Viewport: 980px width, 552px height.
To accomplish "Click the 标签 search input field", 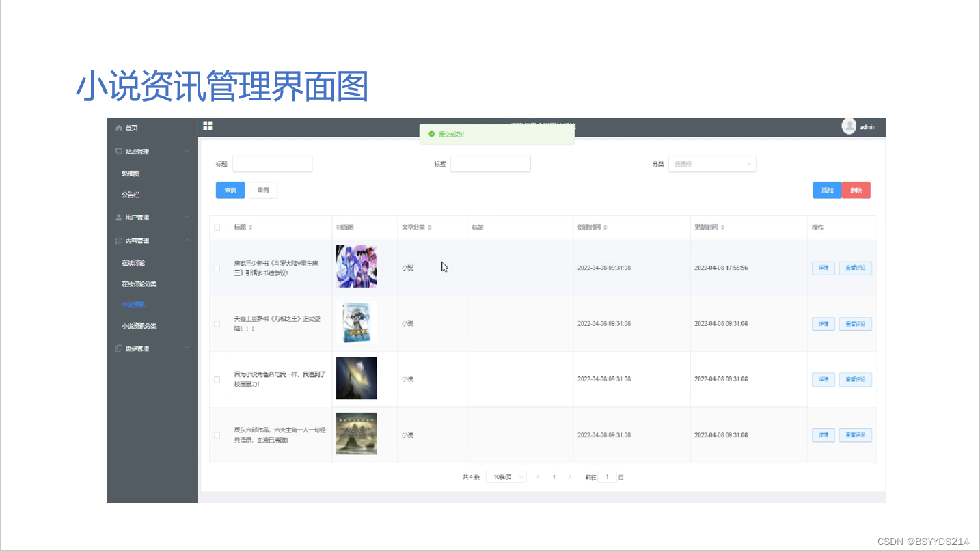I will coord(491,164).
